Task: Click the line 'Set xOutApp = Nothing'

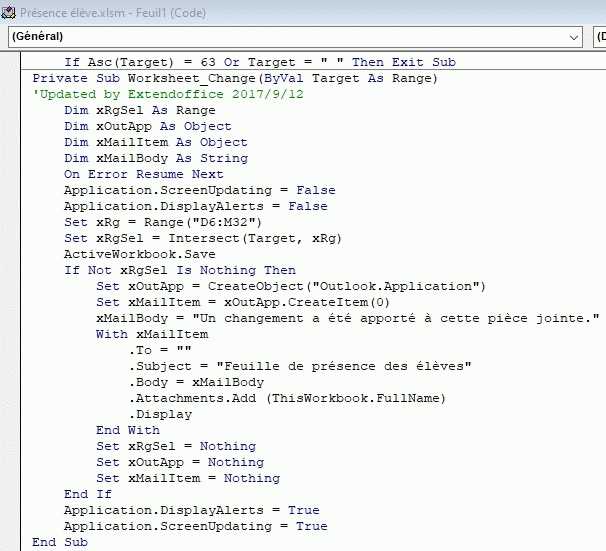Action: point(180,463)
